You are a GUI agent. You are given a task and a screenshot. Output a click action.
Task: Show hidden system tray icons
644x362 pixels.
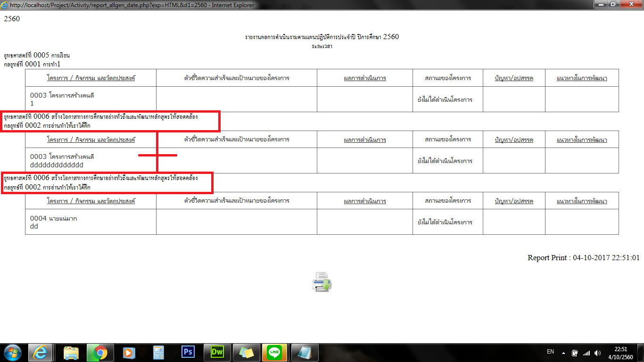click(563, 352)
